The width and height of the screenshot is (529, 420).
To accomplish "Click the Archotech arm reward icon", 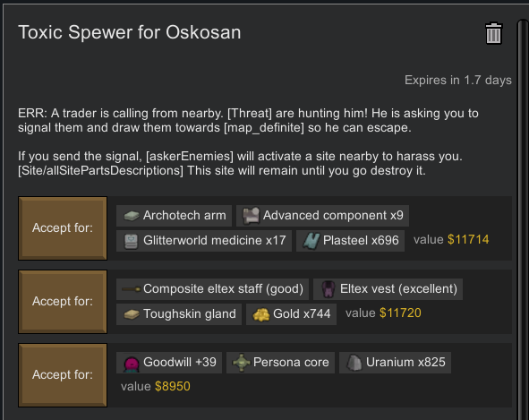I will point(132,216).
